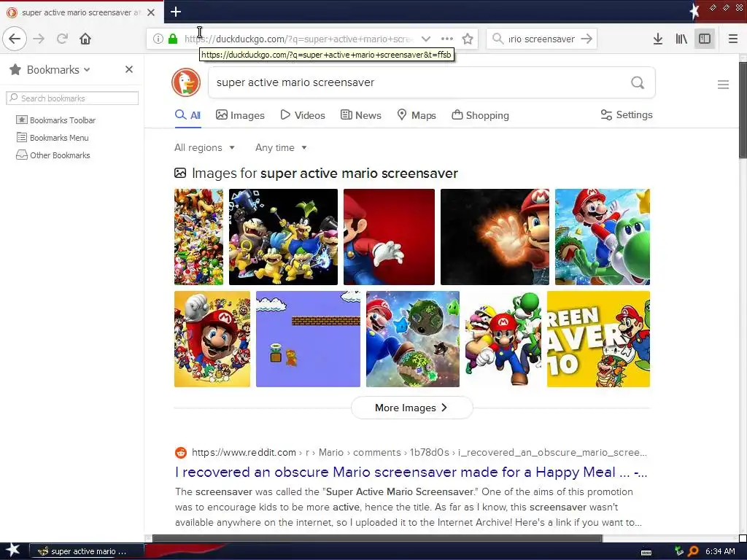Switch to the Shopping tab

coord(480,115)
